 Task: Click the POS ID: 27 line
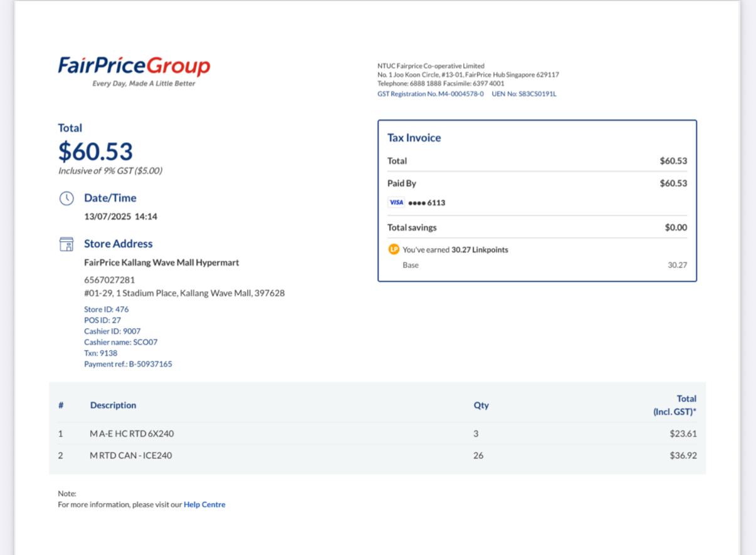pos(103,320)
